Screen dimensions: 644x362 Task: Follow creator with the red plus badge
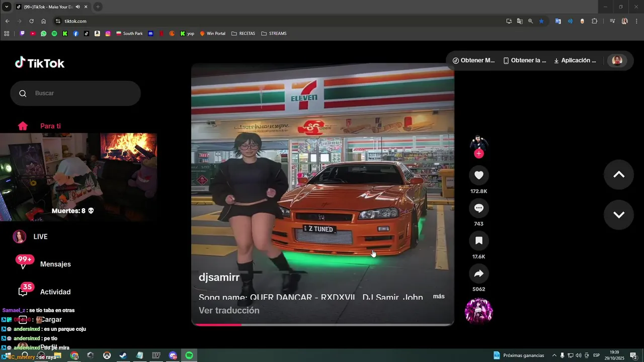(x=479, y=154)
